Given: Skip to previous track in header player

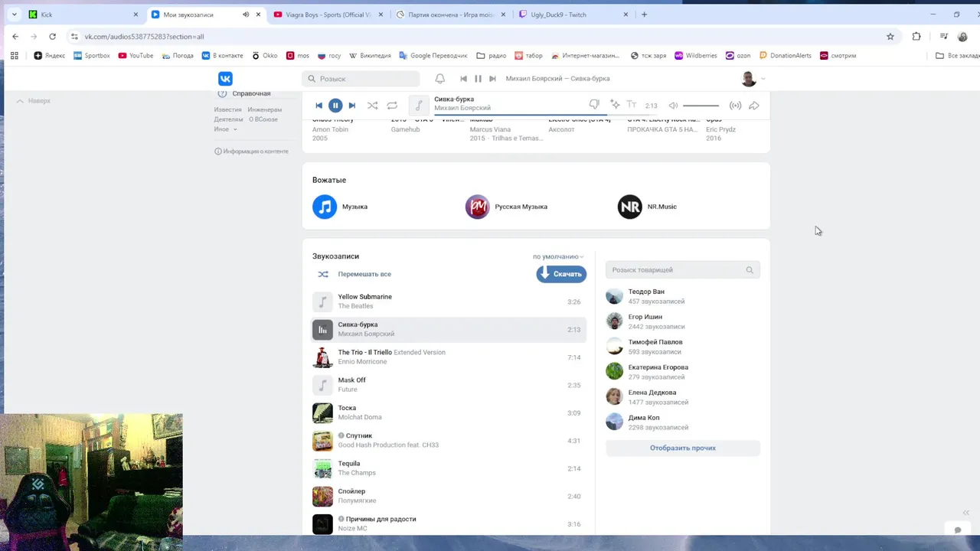Looking at the screenshot, I should pyautogui.click(x=463, y=79).
